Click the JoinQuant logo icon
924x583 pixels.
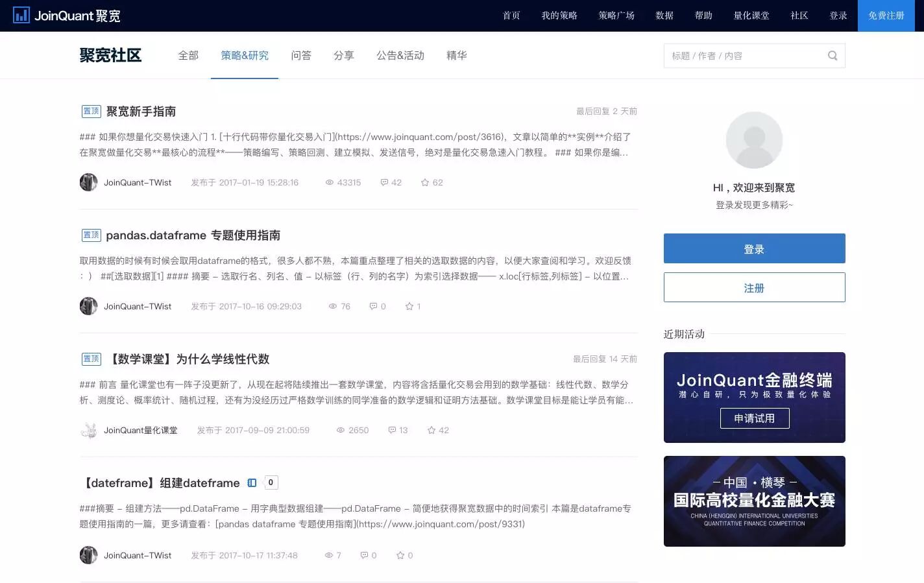coord(21,15)
